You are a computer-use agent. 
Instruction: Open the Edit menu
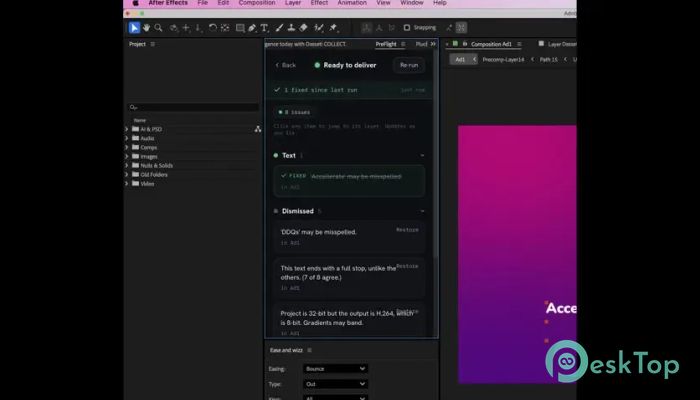pos(223,3)
